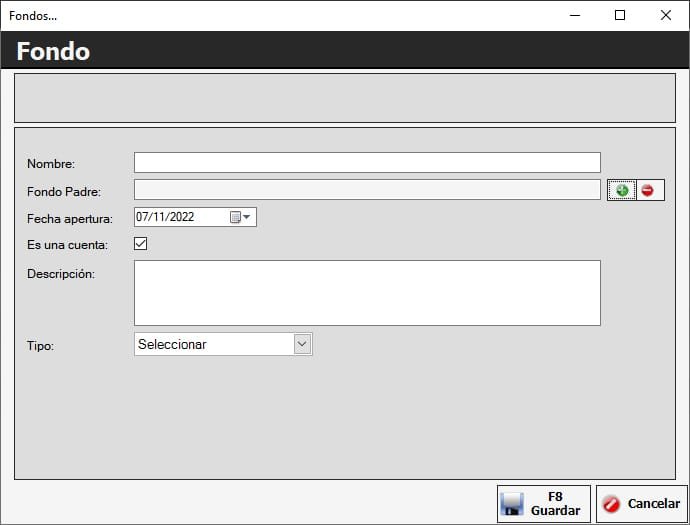Minimize the Fondos window
690x525 pixels.
(x=574, y=15)
